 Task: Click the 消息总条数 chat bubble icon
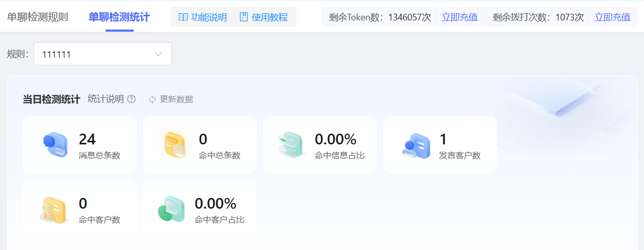pyautogui.click(x=55, y=144)
